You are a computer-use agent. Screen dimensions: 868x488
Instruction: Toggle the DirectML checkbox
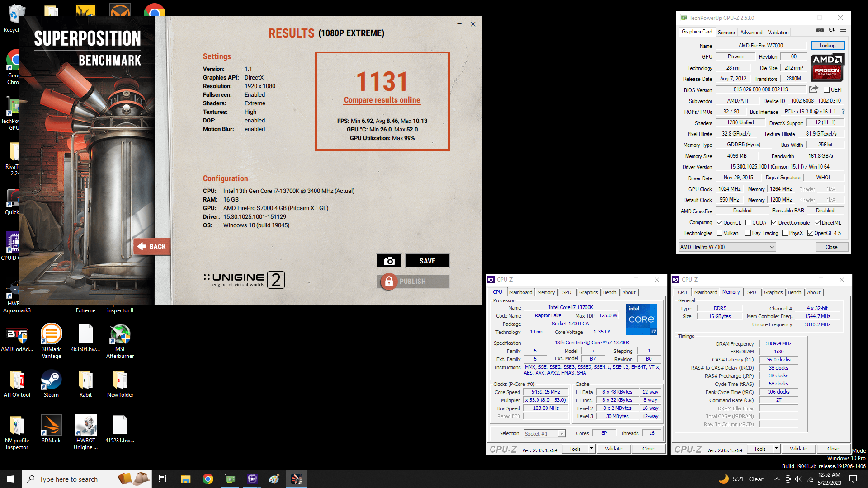point(817,223)
